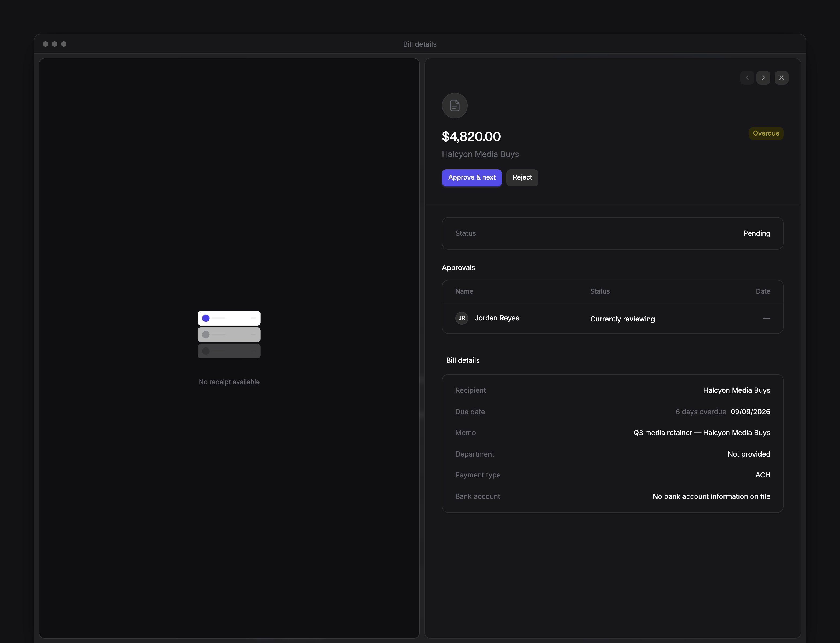The height and width of the screenshot is (643, 840).
Task: Close the bill details panel
Action: 781,78
